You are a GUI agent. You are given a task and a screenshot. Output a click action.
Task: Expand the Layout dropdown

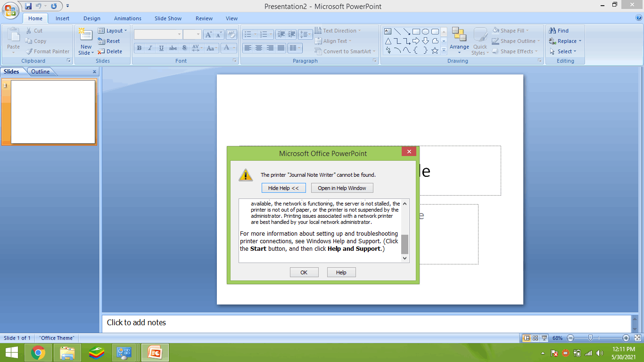tap(113, 31)
